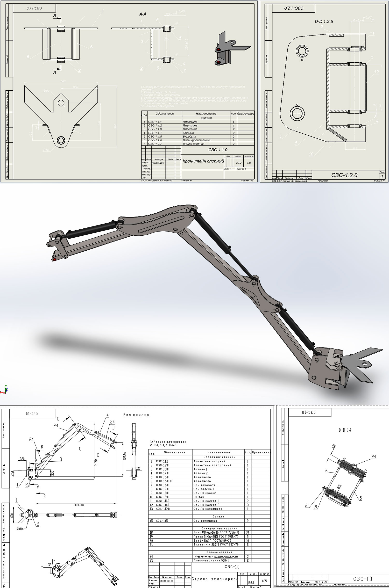
Task: Select the 'СЗС-1.2.7' designation cell
Action: [x=165, y=144]
